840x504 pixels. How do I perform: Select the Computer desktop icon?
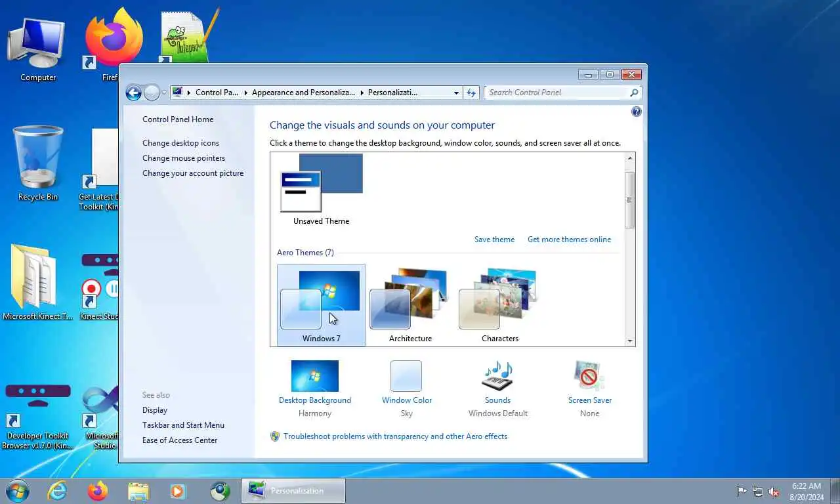click(x=38, y=50)
